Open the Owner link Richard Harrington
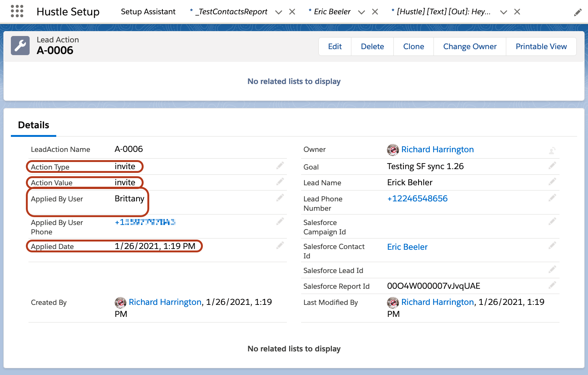Image resolution: width=588 pixels, height=375 pixels. [x=438, y=150]
